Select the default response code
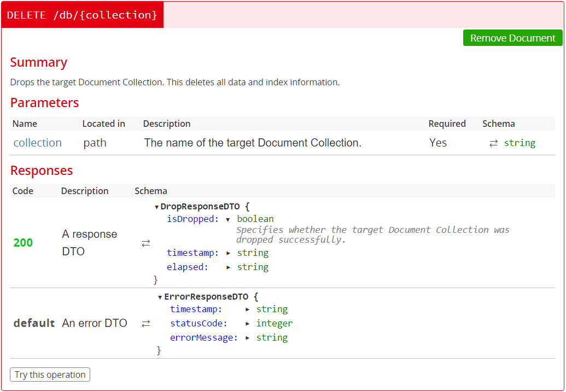 click(x=34, y=323)
